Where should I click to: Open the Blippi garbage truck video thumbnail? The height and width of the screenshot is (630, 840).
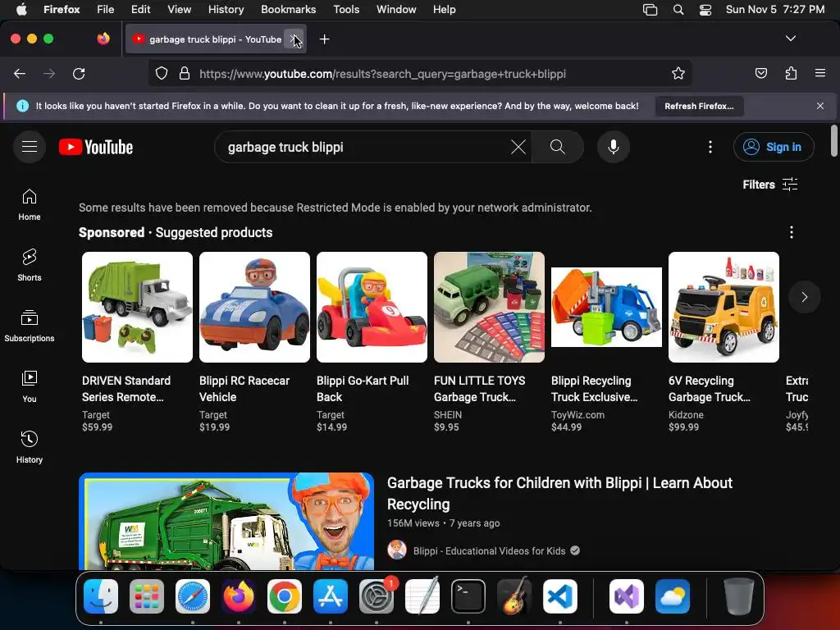pos(226,521)
